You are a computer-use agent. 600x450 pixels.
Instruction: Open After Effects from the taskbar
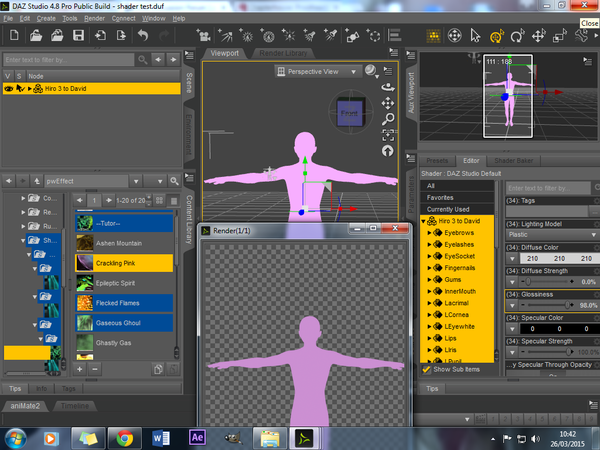197,437
